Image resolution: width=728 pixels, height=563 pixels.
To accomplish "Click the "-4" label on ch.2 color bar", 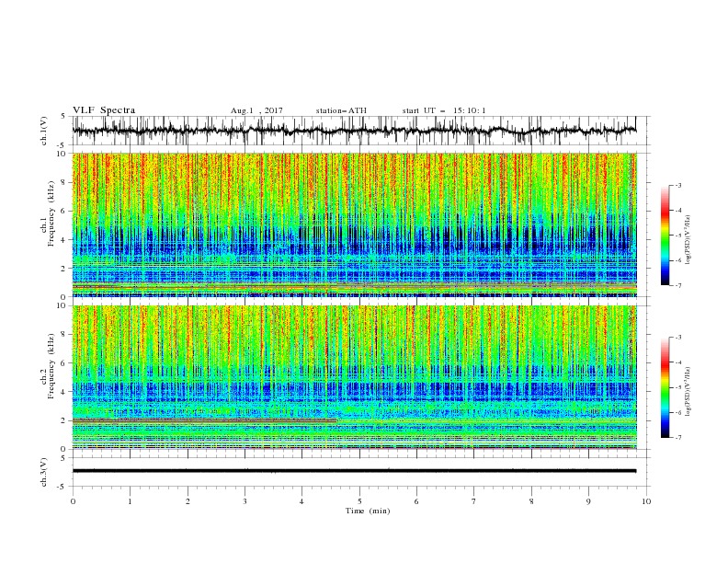I will 678,362.
